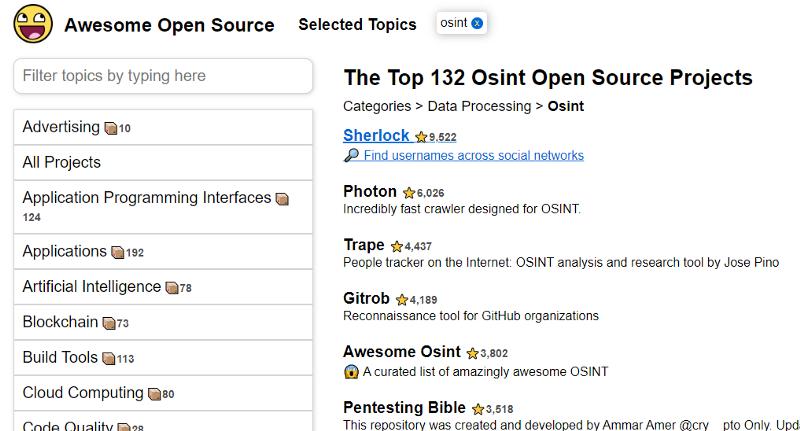Click the package icon beside Application Programming Interfaces

pos(282,199)
